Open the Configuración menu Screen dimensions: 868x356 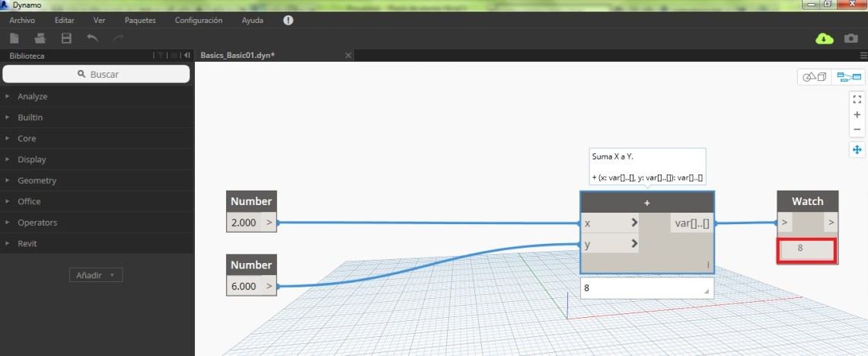click(199, 21)
